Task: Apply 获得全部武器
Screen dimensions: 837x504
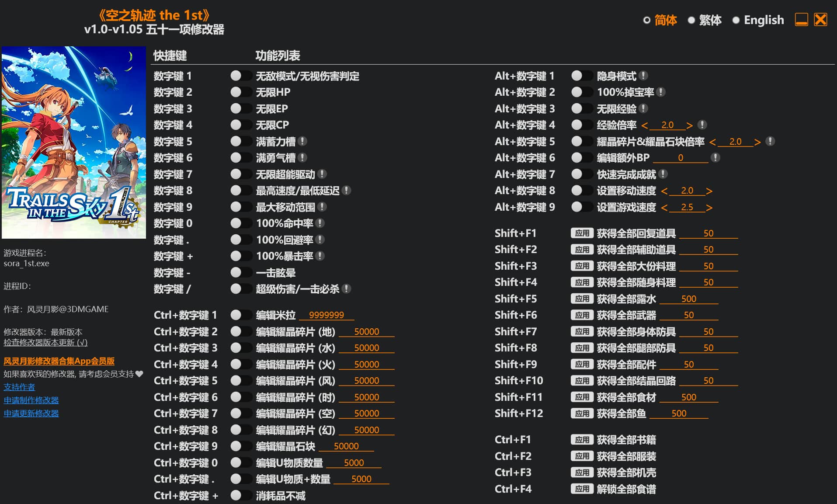Action: pos(582,315)
